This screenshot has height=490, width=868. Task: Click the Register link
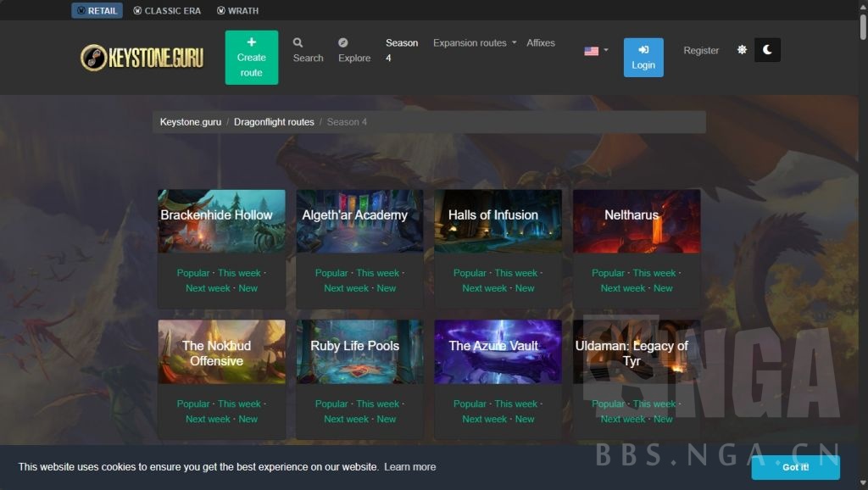point(701,50)
